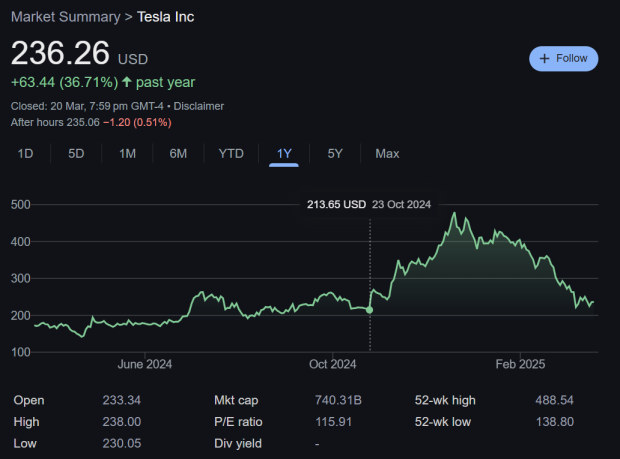
Task: Click the Oct 2024 axis label
Action: tap(333, 364)
